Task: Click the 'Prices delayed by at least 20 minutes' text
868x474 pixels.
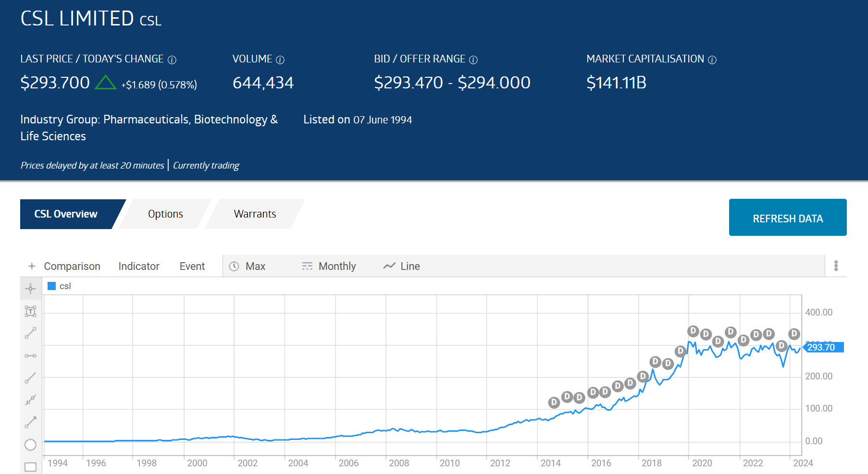Action: [x=92, y=165]
